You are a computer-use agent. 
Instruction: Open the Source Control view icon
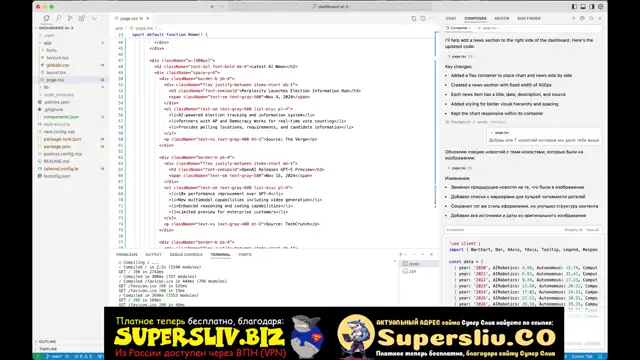(70, 18)
